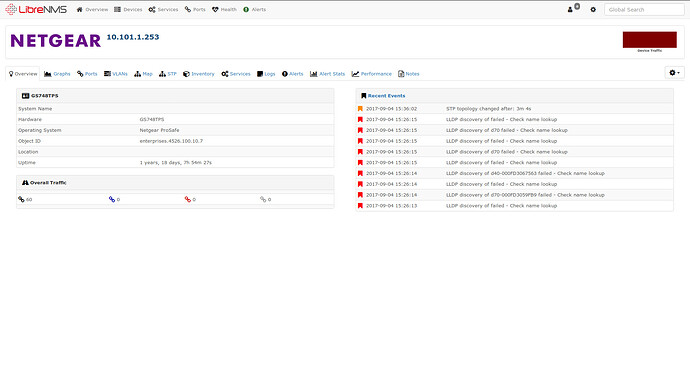
Task: Click the Overall Traffic road icon
Action: pyautogui.click(x=25, y=183)
